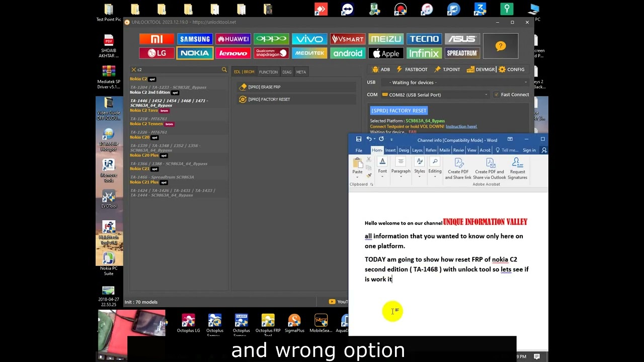644x362 pixels.
Task: Click the Word Save icon
Action: point(358,139)
